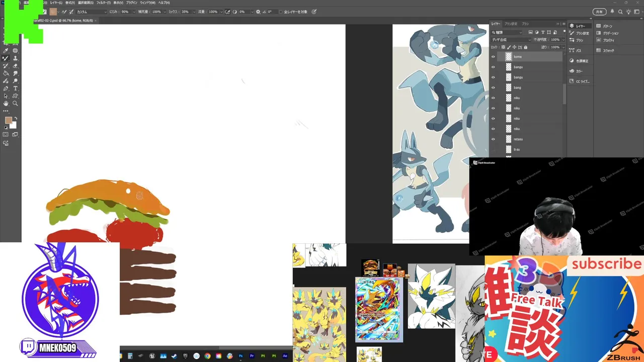Screen dimensions: 644x362
Task: Hide the kome layer
Action: 493,57
